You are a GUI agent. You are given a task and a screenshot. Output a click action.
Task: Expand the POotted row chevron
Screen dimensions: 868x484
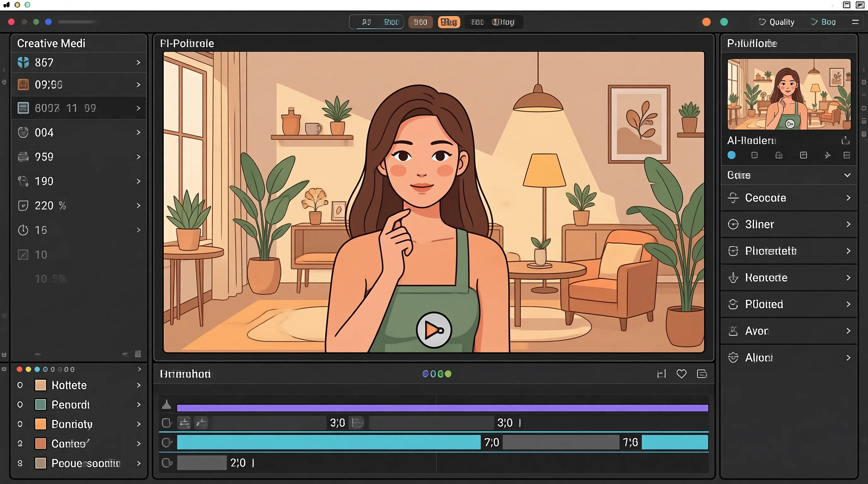pyautogui.click(x=848, y=304)
